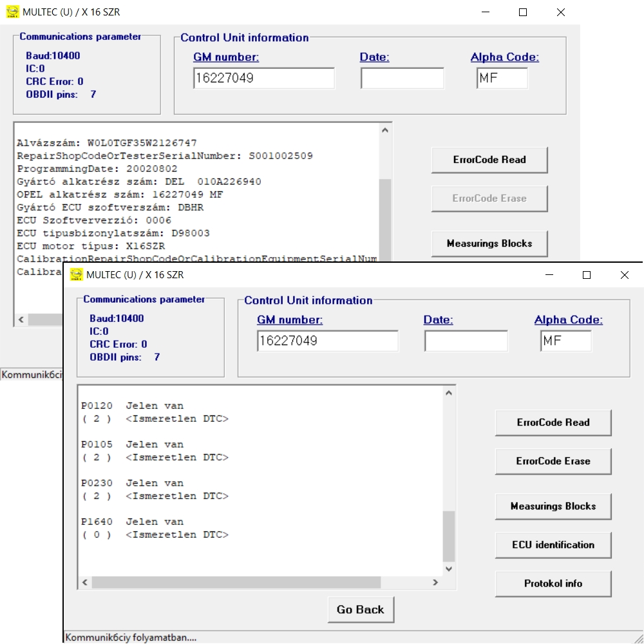Open ECU identification
Screen dimensions: 644x644
coord(553,545)
